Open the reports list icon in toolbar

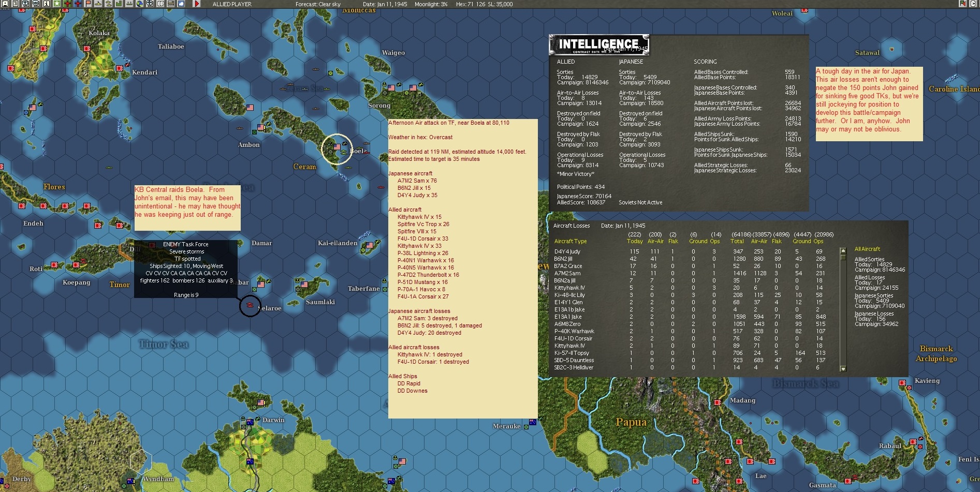(15, 4)
